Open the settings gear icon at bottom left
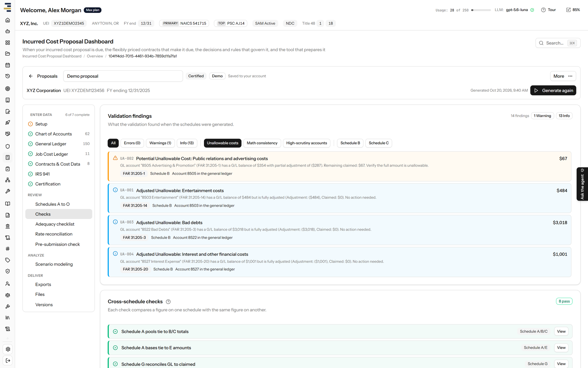Image resolution: width=588 pixels, height=368 pixels. 8,349
